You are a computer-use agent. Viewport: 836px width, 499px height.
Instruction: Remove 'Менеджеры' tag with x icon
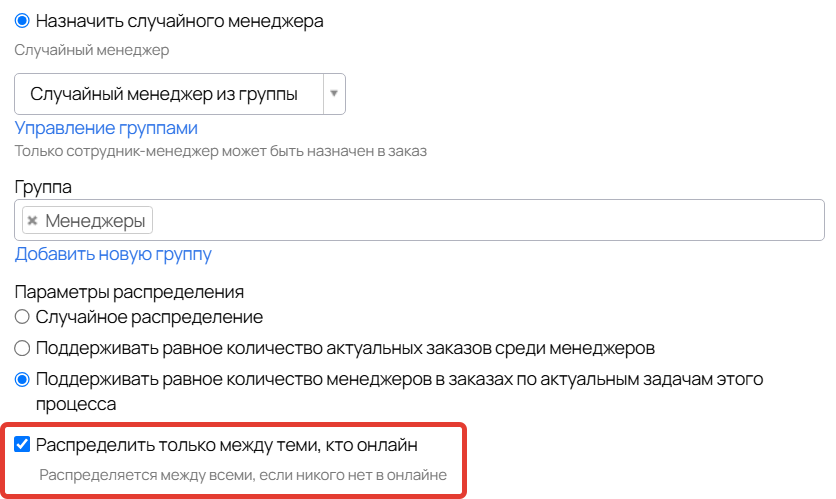point(33,221)
